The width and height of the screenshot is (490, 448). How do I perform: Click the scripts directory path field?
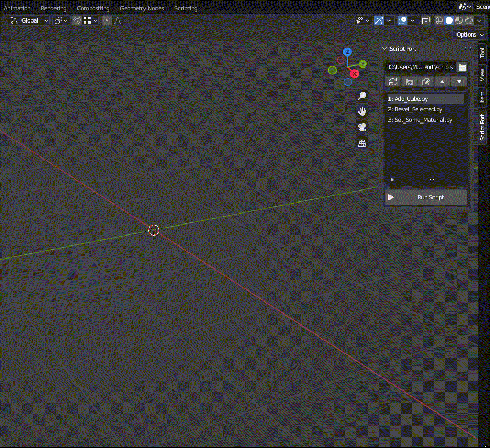point(420,67)
